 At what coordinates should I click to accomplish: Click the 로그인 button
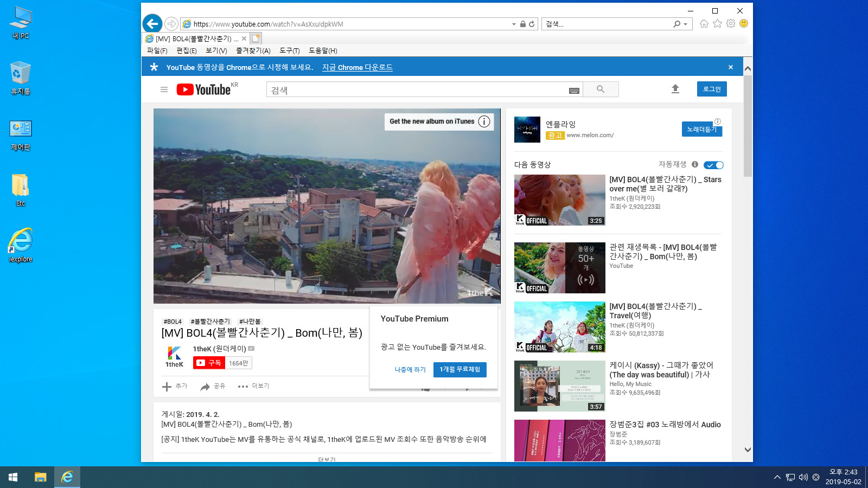[x=712, y=89]
